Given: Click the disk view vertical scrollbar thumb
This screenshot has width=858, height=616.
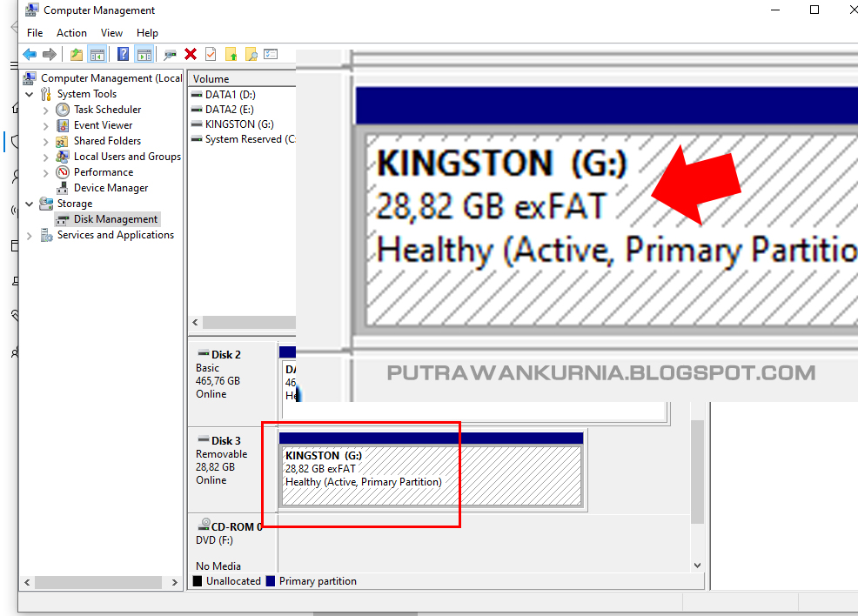Looking at the screenshot, I should pyautogui.click(x=697, y=472).
